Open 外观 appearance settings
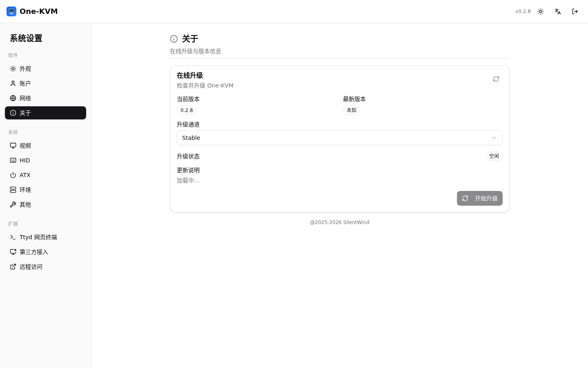The height and width of the screenshot is (368, 588). (x=45, y=69)
